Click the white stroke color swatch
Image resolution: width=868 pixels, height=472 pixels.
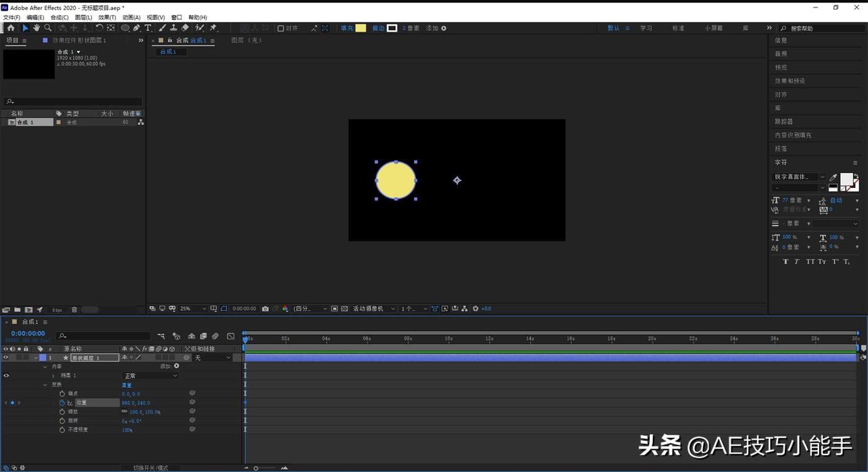click(392, 28)
